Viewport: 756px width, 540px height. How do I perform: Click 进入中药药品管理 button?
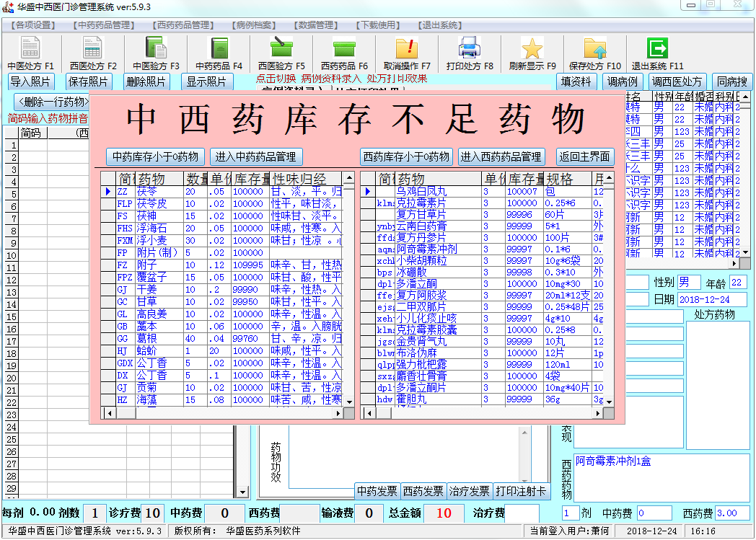(x=255, y=156)
